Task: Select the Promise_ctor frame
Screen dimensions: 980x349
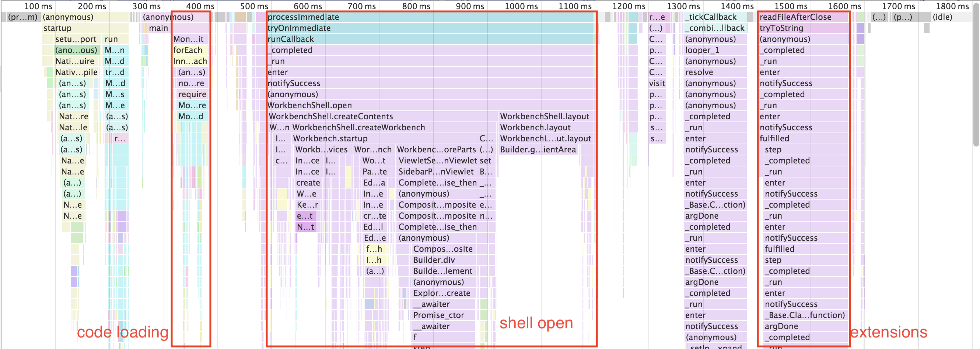Action: 444,315
